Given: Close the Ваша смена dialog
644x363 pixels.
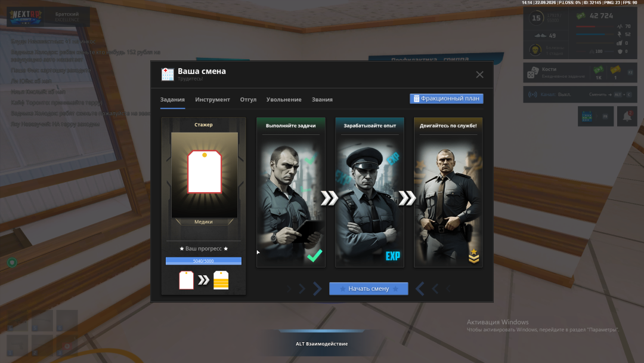Looking at the screenshot, I should [479, 75].
